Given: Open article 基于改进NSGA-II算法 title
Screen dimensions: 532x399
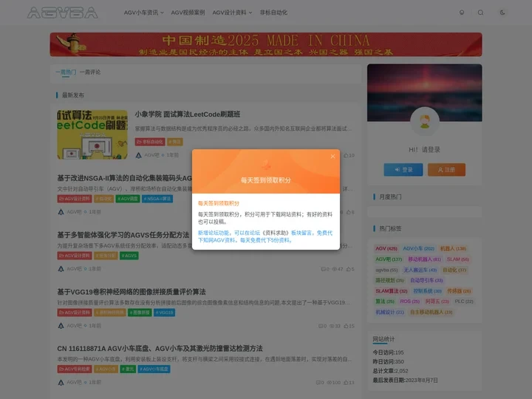Looking at the screenshot, I should pos(125,178).
